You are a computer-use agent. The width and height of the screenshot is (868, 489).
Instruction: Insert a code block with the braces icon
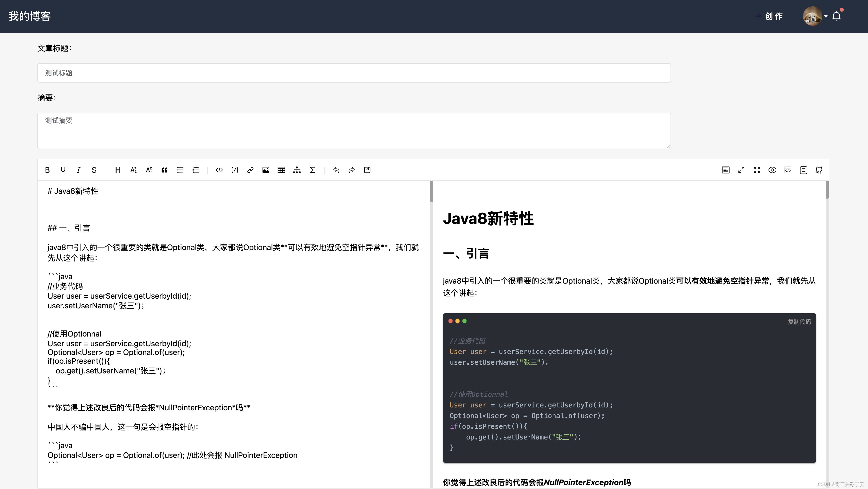[x=235, y=170]
